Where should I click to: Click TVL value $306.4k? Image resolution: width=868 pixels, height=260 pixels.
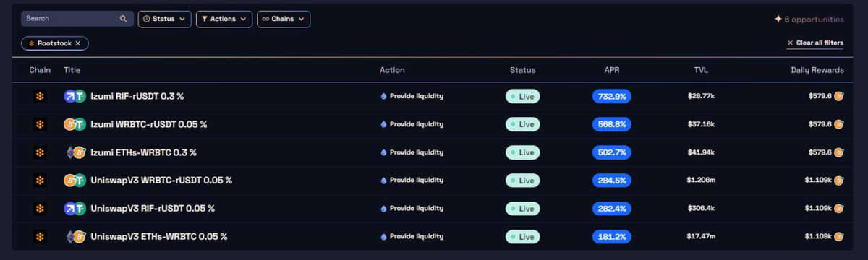coord(701,209)
